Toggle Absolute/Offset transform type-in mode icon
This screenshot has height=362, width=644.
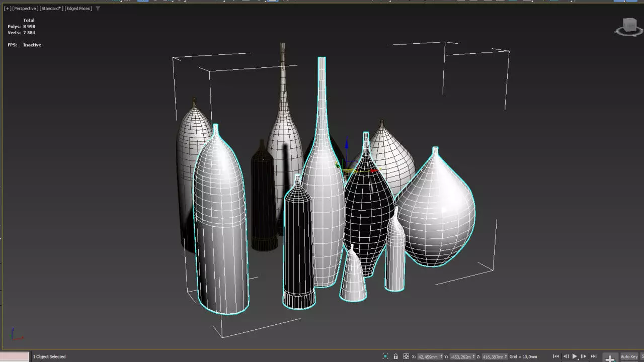click(406, 356)
